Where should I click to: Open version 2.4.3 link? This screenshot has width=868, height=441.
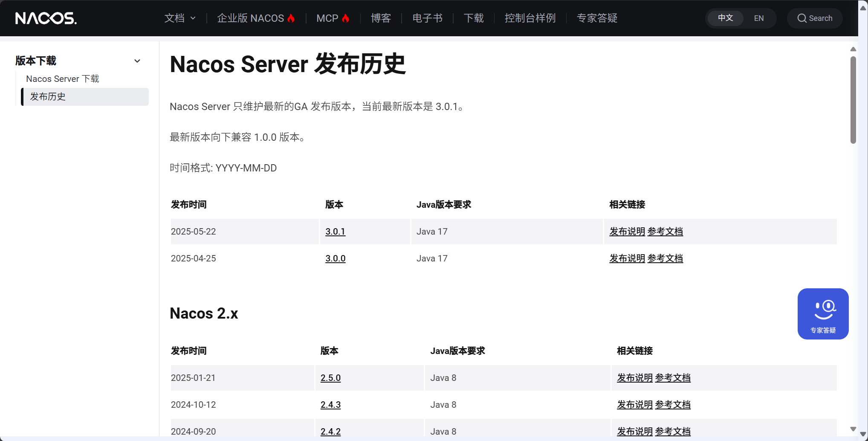[x=331, y=405]
